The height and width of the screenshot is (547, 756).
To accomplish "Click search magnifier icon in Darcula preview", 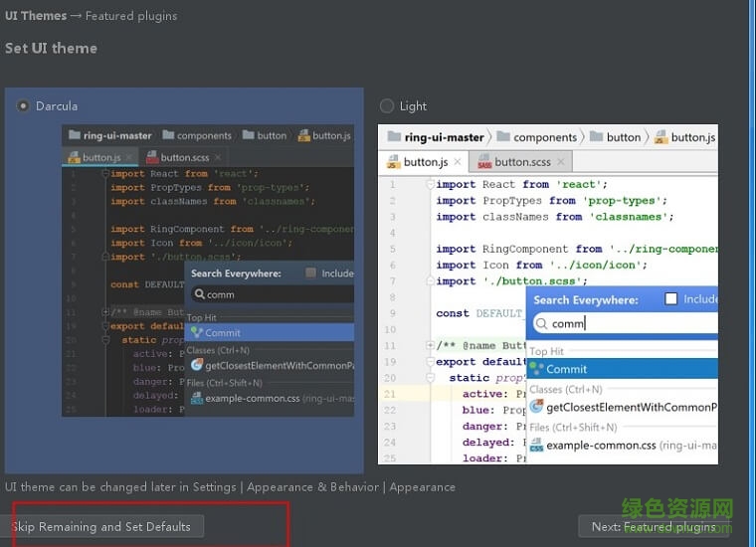I will tap(199, 294).
